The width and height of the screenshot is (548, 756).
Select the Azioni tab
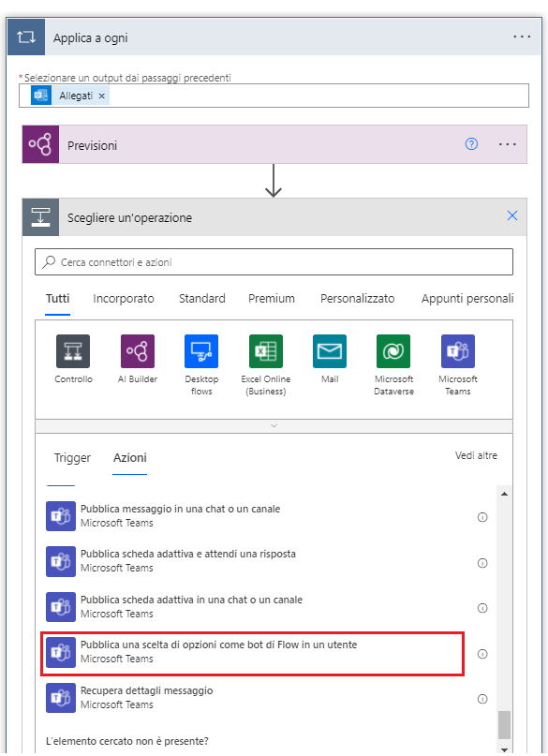pyautogui.click(x=129, y=457)
